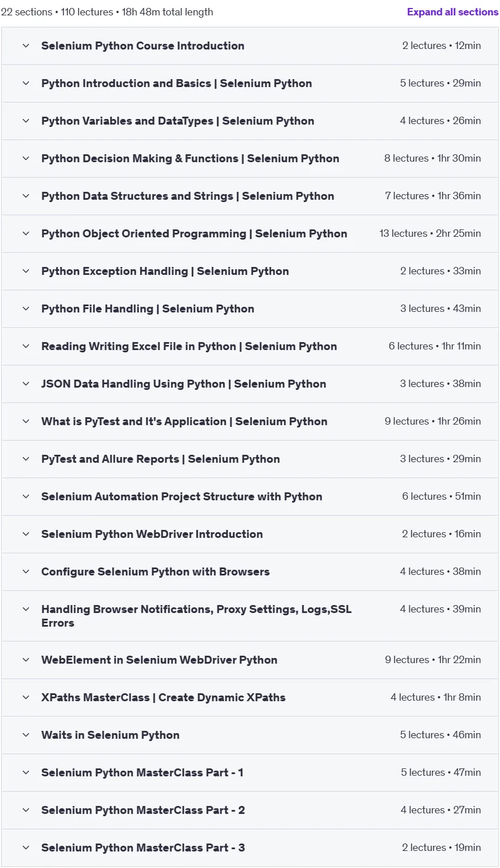Click "9 lectures • 1hr 22min" text
This screenshot has height=868, width=500.
click(x=433, y=660)
